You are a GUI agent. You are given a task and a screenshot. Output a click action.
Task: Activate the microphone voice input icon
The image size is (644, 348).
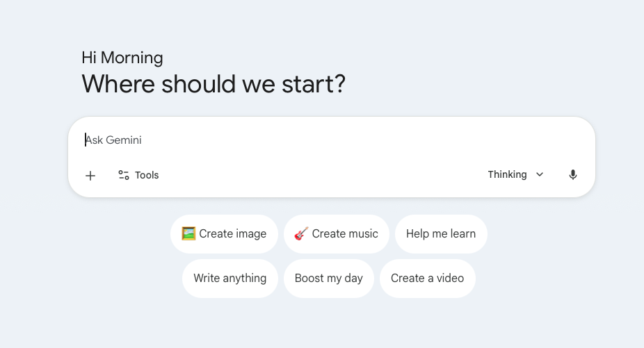pyautogui.click(x=572, y=175)
